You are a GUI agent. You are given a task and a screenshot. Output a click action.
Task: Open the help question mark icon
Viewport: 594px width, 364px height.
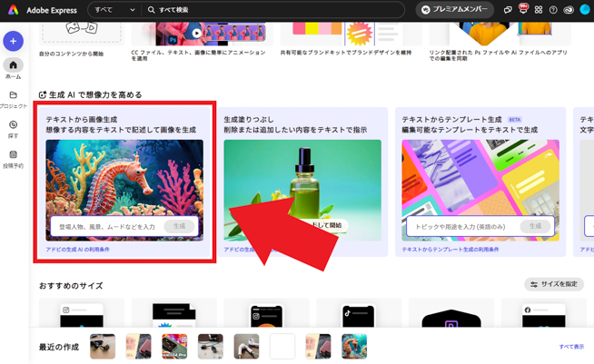553,10
